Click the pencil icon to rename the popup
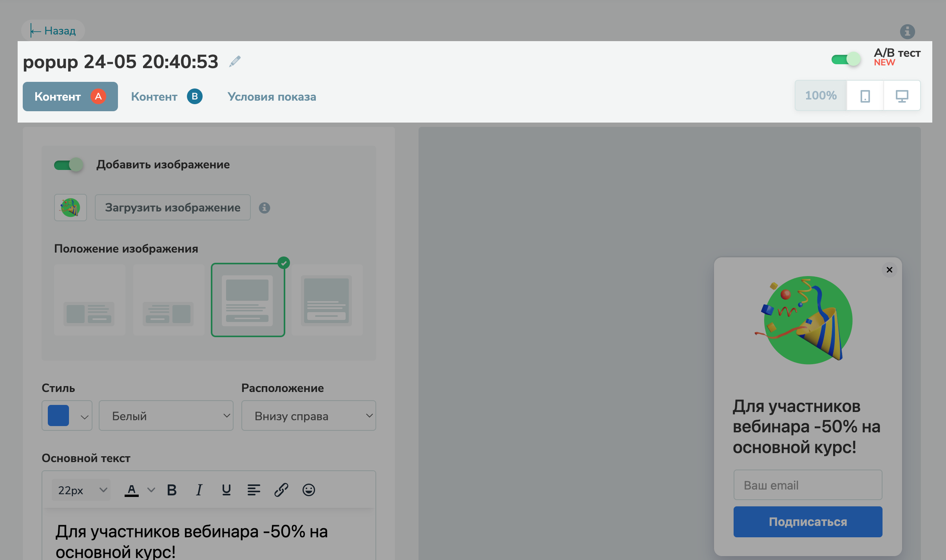 (x=235, y=61)
